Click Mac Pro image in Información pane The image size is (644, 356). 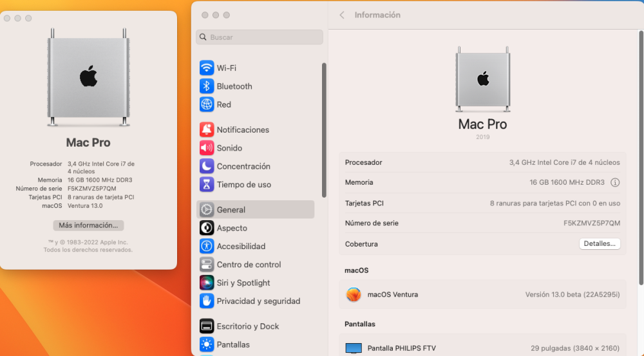pyautogui.click(x=482, y=79)
